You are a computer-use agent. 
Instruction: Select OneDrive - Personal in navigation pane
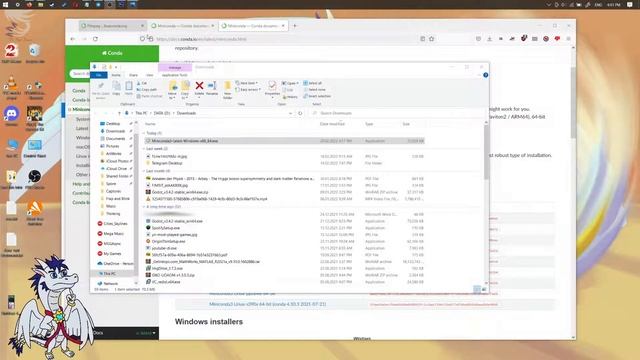(x=115, y=264)
